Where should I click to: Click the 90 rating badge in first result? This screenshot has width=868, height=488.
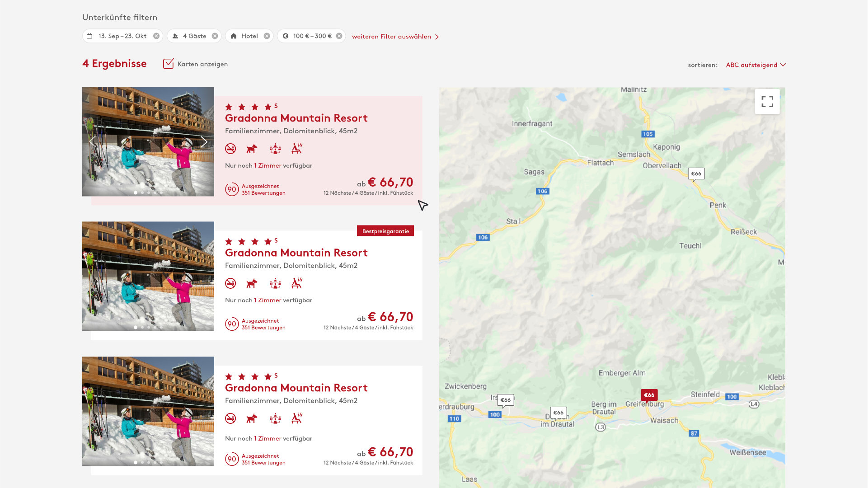tap(232, 189)
